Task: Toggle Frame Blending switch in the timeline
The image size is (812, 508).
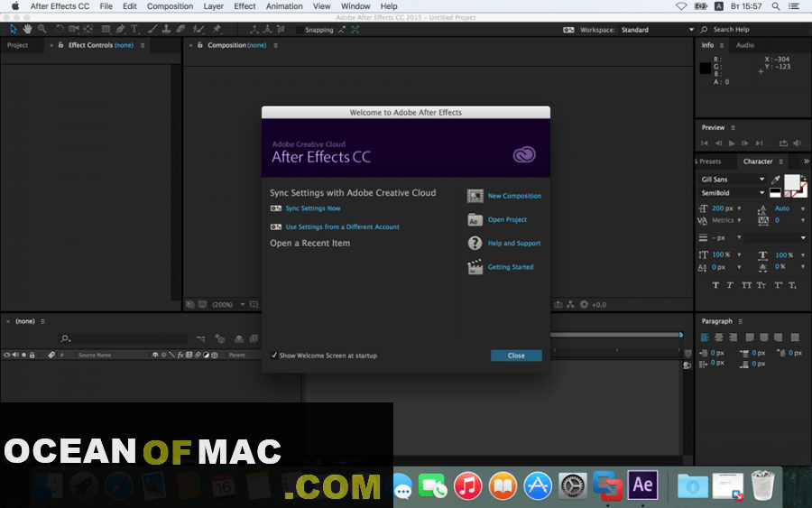Action: pyautogui.click(x=254, y=338)
